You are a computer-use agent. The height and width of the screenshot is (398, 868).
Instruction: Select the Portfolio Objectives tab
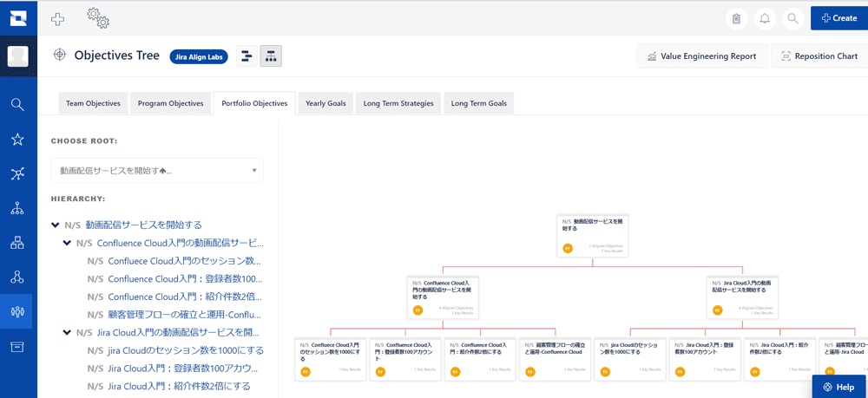point(254,103)
